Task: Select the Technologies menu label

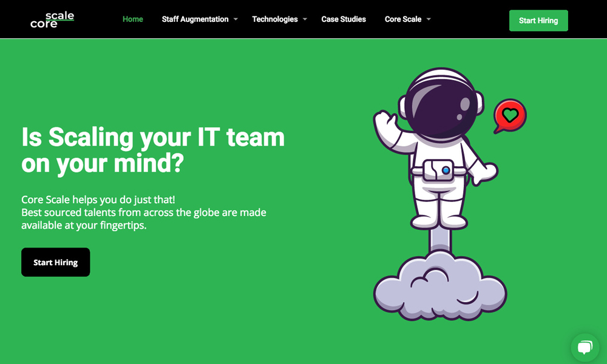Action: (x=275, y=19)
